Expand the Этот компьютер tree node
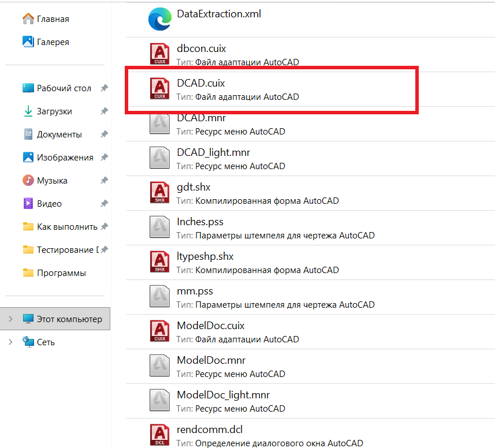Image resolution: width=495 pixels, height=448 pixels. pos(10,319)
